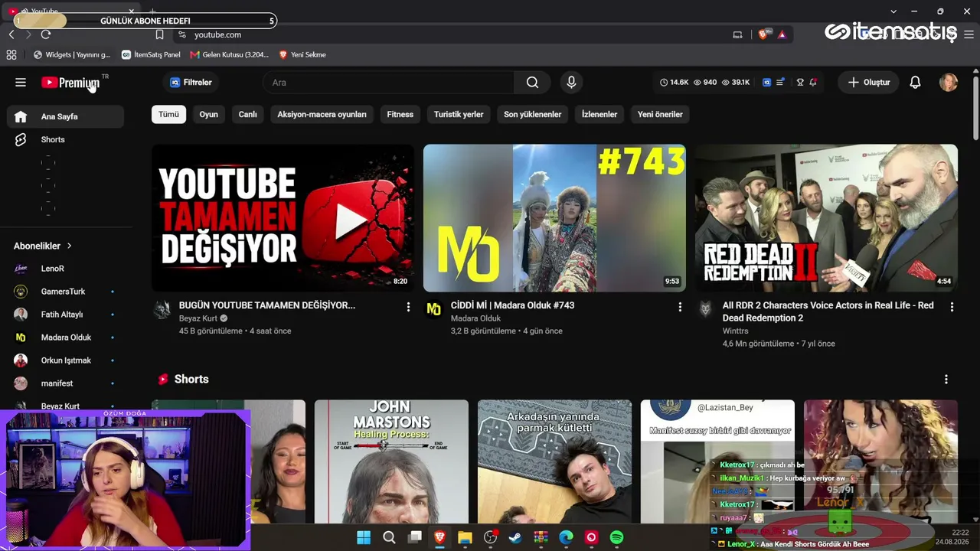Play the #743 Madara Olduk thumbnail
The height and width of the screenshot is (551, 980).
(554, 218)
